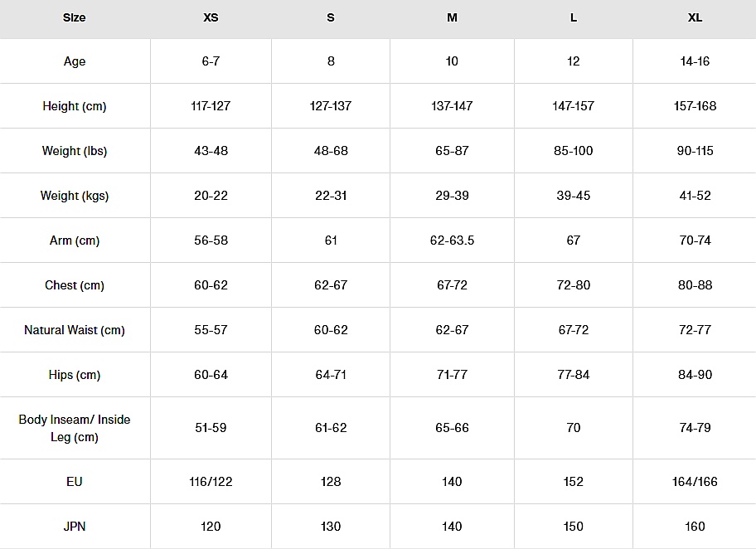
Task: Select the M size column header
Action: (x=452, y=17)
